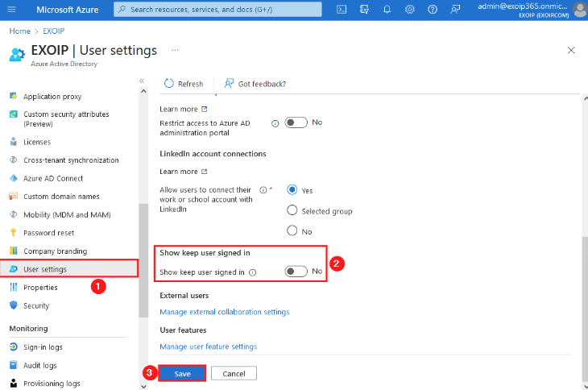Click the Application proxy icon

(x=14, y=97)
